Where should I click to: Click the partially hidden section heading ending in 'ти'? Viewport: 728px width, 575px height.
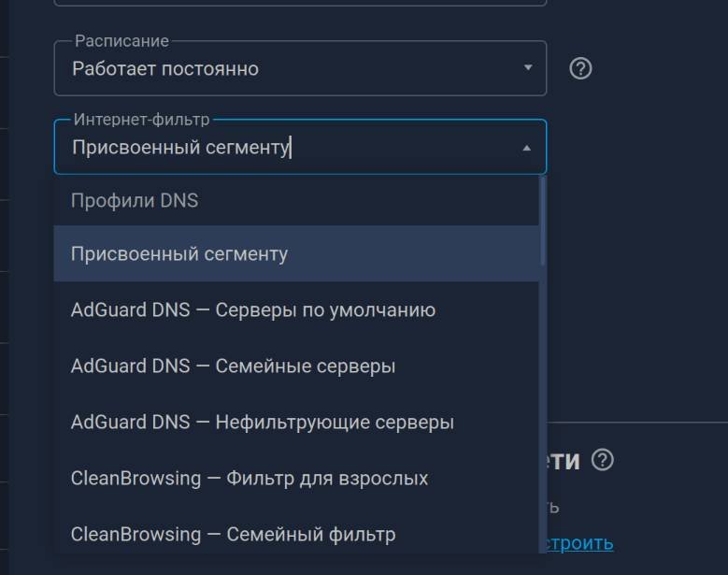click(564, 460)
